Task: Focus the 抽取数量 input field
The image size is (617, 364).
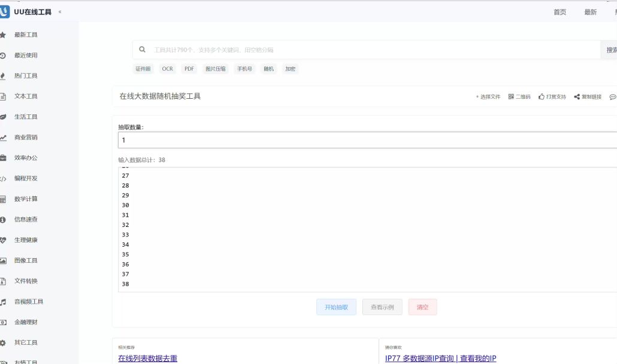Action: pos(367,140)
